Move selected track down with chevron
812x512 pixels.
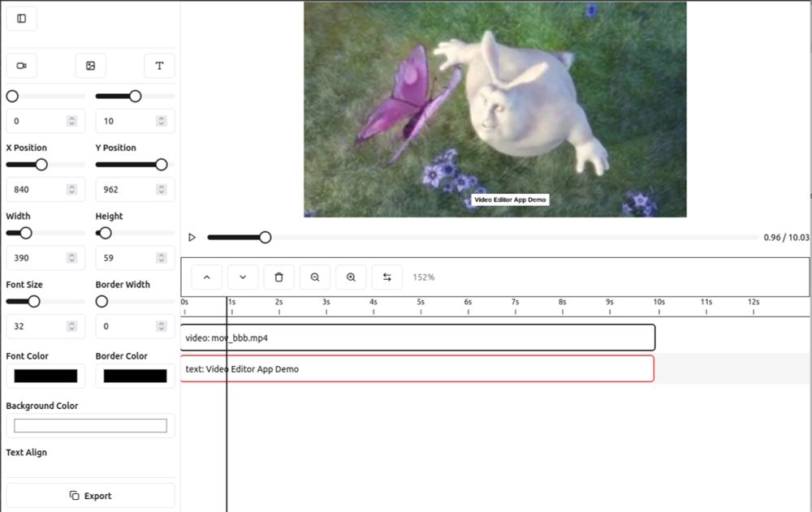click(243, 278)
